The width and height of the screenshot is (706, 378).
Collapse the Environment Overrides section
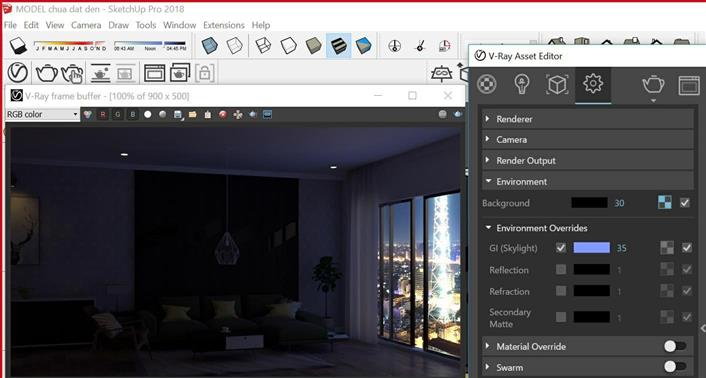(489, 228)
